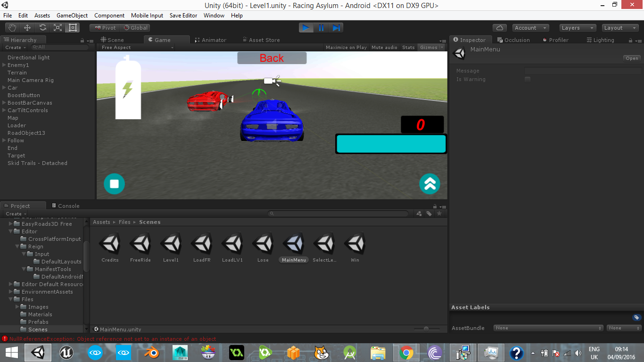Click the square stop button in the Game view
Screen dimensions: 644x362
[114, 184]
